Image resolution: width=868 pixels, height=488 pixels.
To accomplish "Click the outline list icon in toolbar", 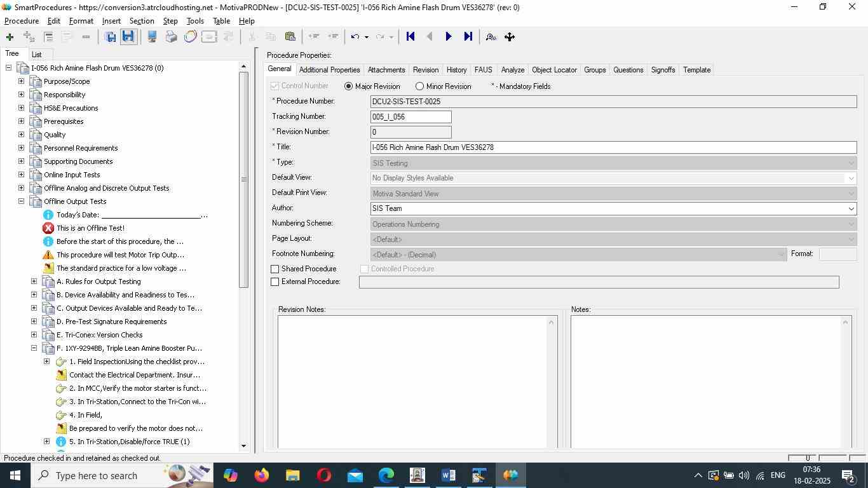I will point(48,37).
